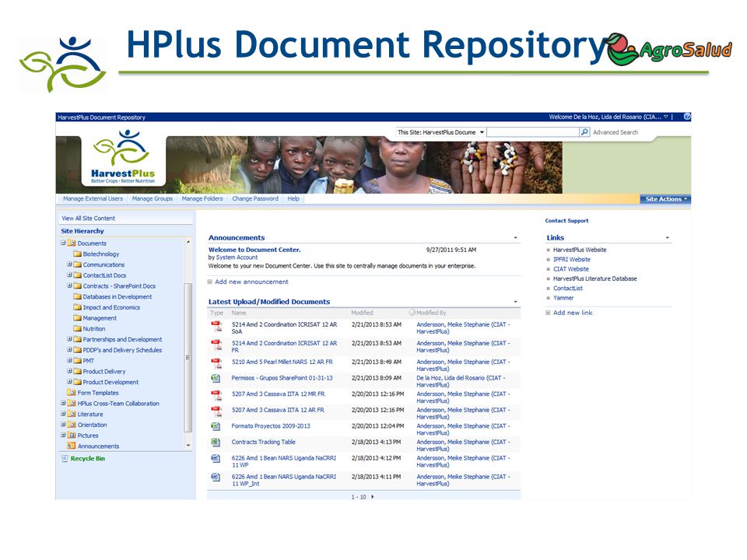747x560 pixels.
Task: Click Change Password in the navigation bar
Action: tap(255, 198)
